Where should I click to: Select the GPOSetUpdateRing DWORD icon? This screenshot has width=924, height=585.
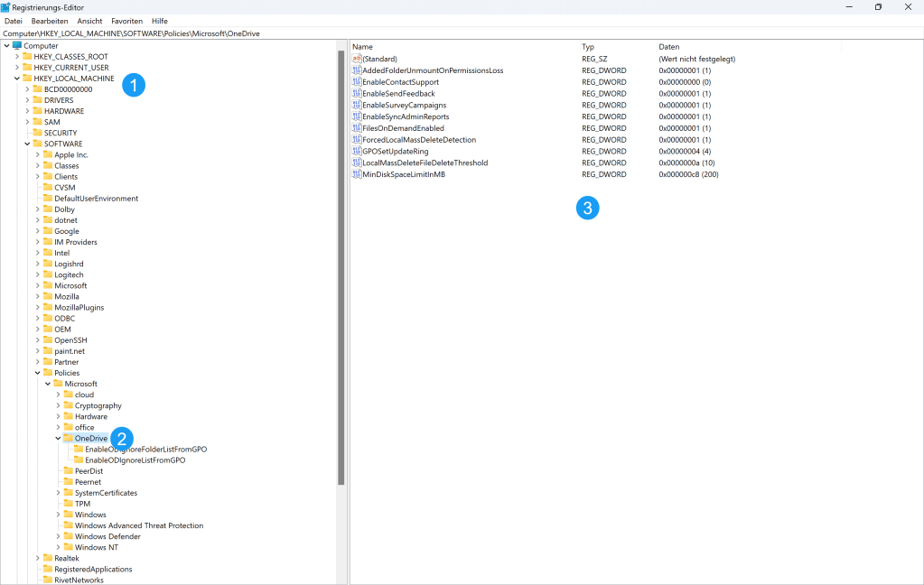point(357,151)
